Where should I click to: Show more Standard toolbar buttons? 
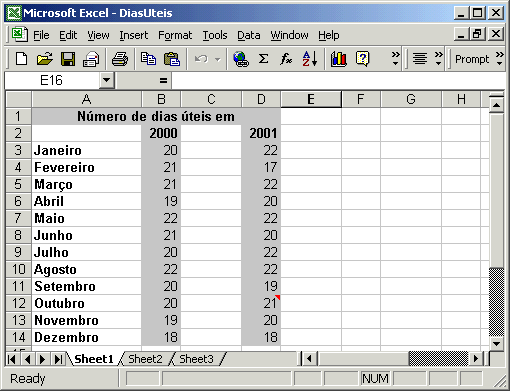[395, 59]
